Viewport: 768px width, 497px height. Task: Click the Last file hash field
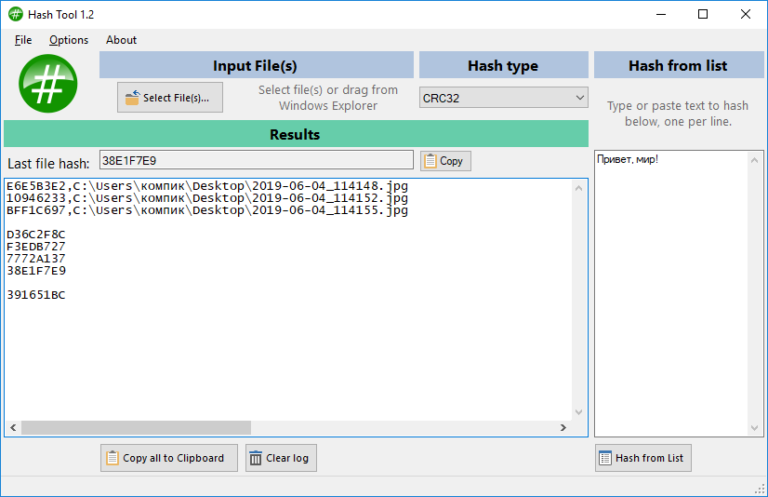255,161
